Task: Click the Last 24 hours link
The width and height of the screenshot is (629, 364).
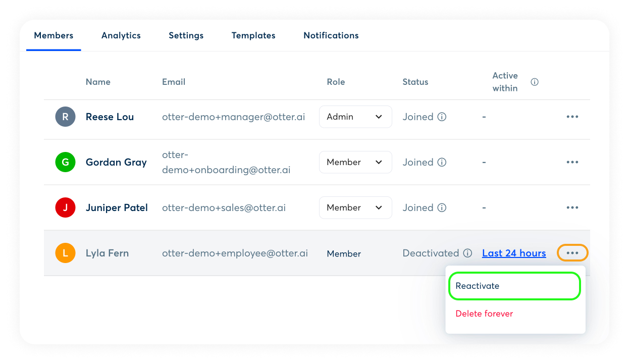Action: click(514, 253)
